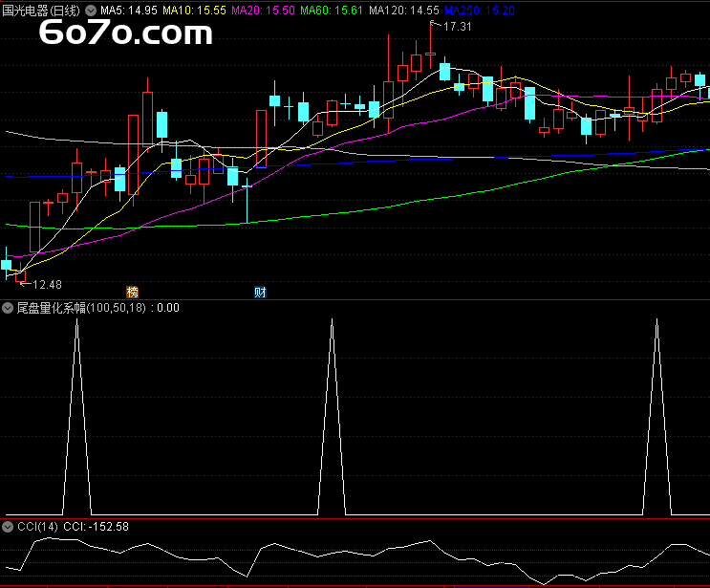
Task: Select the 国光电器(日线) chart title
Action: tap(41, 11)
